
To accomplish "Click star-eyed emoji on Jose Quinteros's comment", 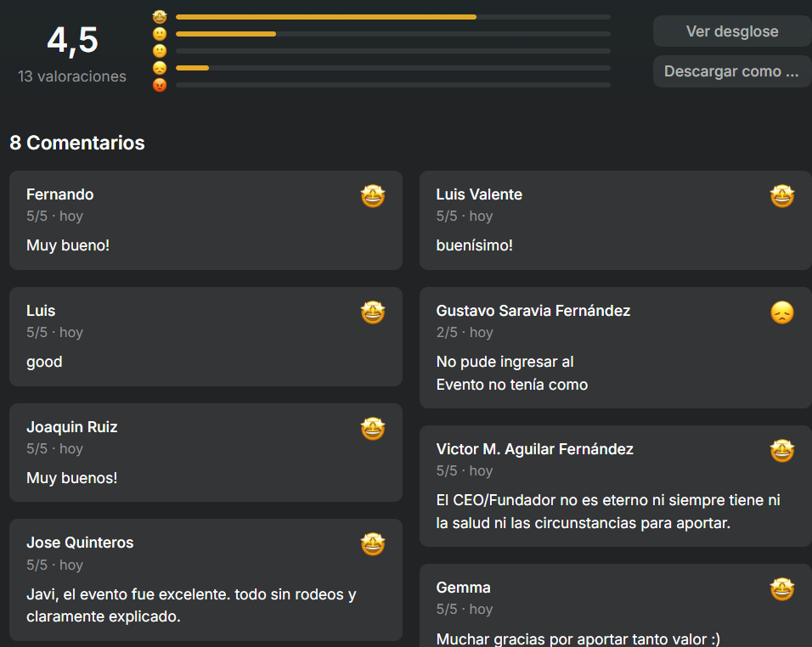I will pyautogui.click(x=373, y=544).
